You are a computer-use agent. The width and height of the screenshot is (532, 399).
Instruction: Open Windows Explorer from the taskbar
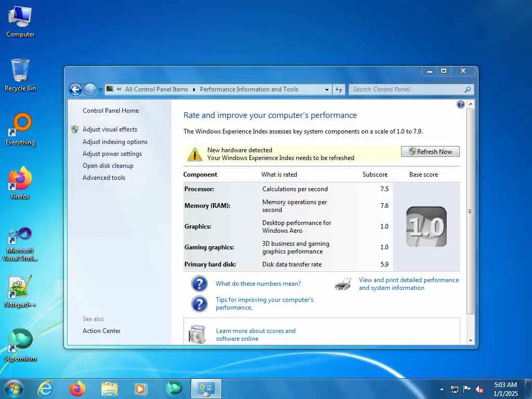(109, 389)
